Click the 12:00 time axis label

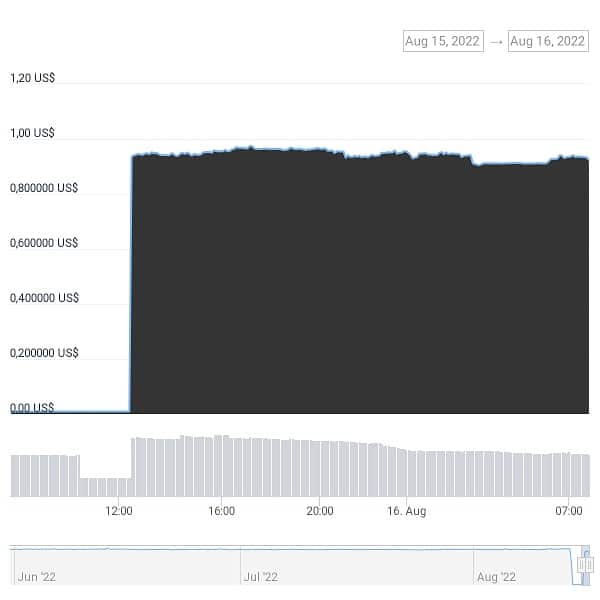119,511
